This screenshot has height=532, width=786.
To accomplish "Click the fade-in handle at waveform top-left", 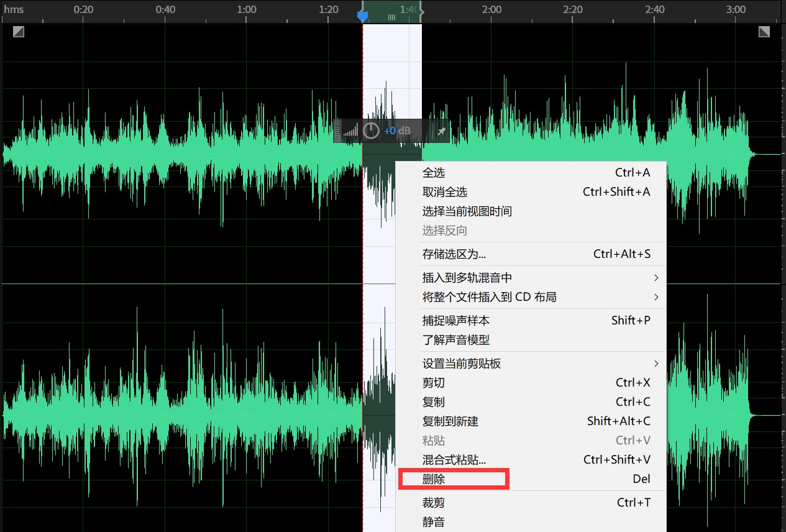I will [19, 32].
